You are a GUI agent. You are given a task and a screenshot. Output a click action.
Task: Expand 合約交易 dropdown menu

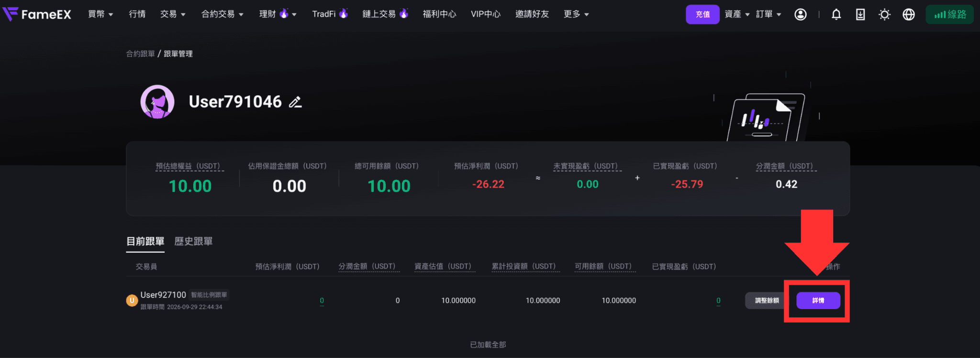tap(223, 14)
